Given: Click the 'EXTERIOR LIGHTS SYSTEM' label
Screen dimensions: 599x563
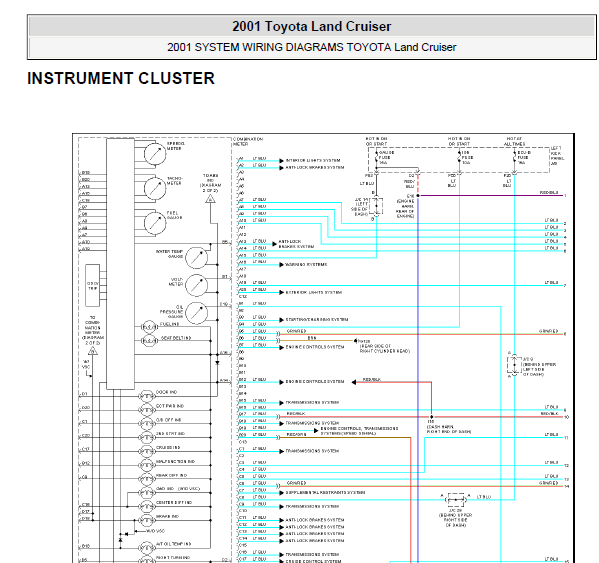Looking at the screenshot, I should click(314, 292).
